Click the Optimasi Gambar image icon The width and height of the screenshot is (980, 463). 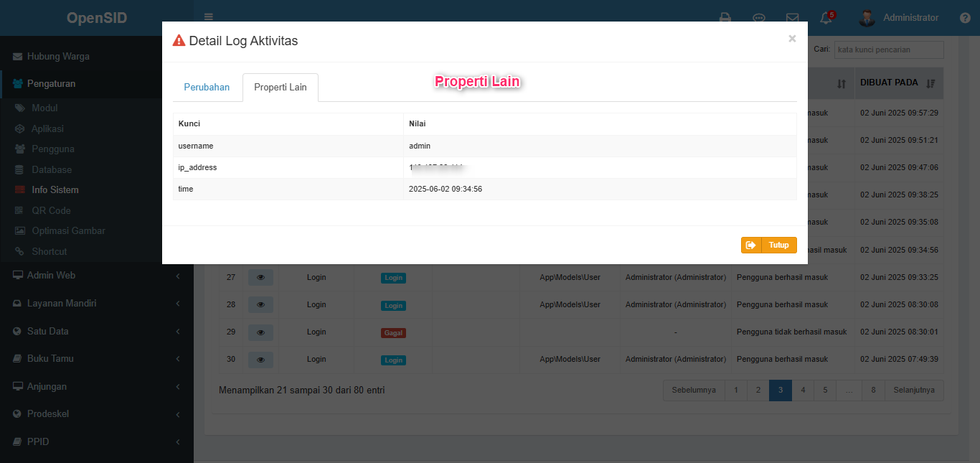(x=19, y=230)
